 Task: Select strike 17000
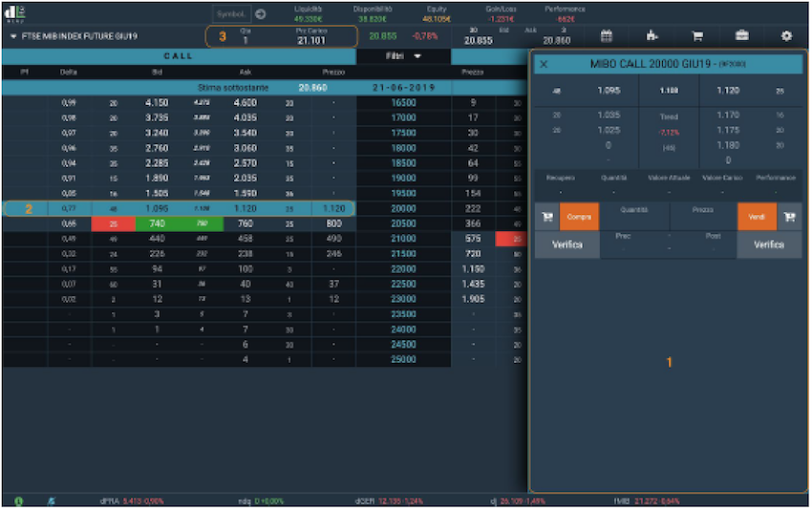[403, 118]
